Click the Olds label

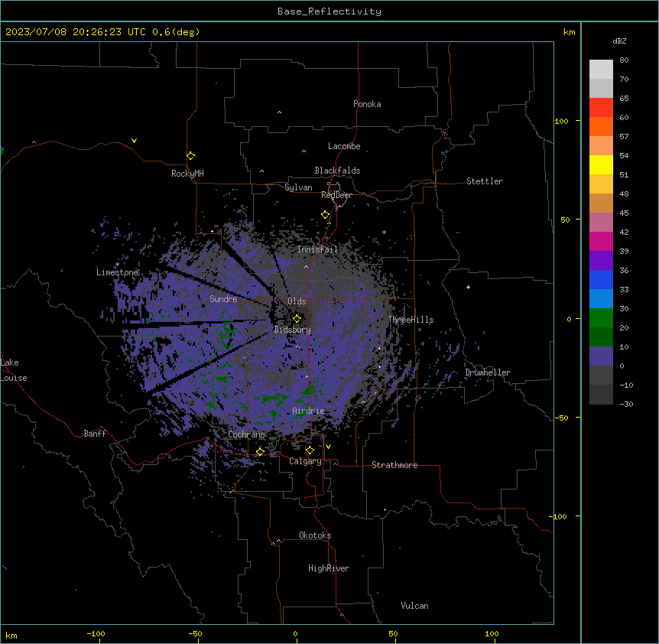tap(297, 301)
